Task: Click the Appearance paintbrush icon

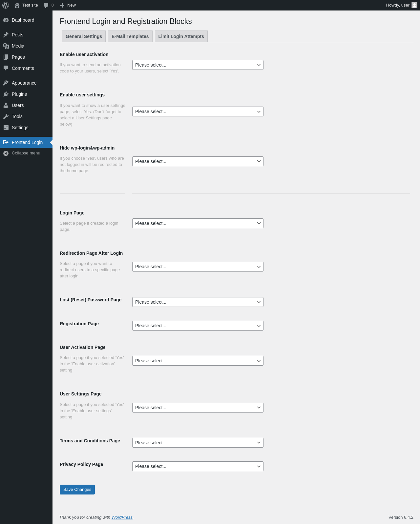Action: [6, 83]
